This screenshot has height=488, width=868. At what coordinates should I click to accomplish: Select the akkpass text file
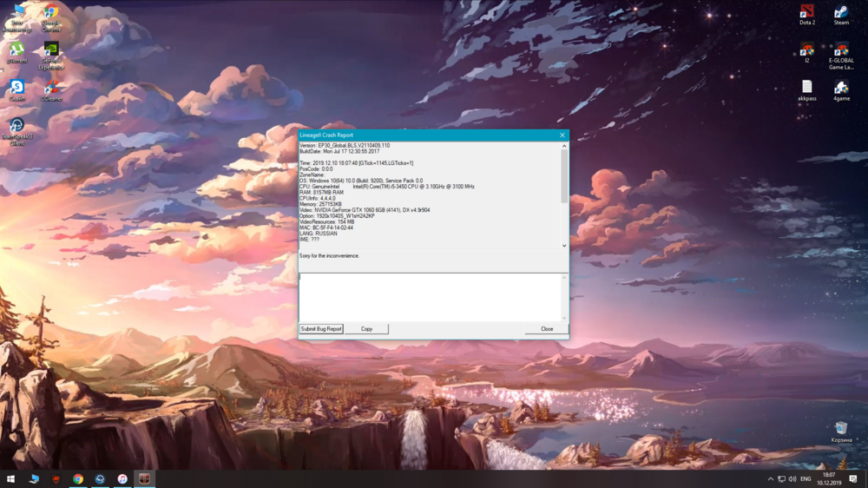(806, 89)
